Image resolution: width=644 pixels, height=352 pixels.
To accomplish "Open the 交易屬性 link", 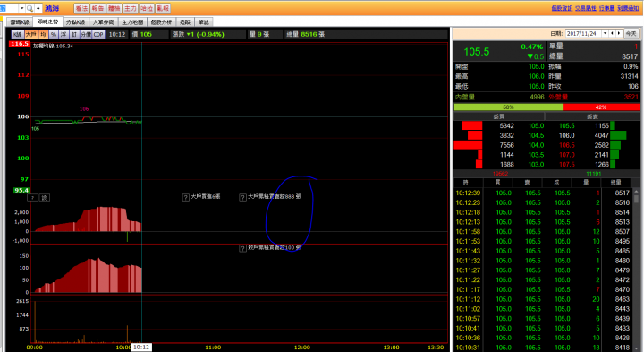I will [x=586, y=8].
